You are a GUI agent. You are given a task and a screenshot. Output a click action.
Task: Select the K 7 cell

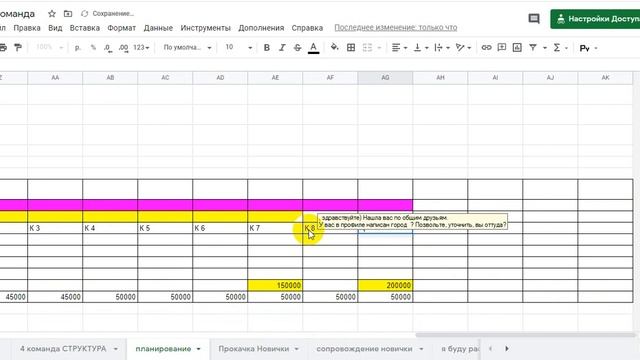tap(275, 228)
